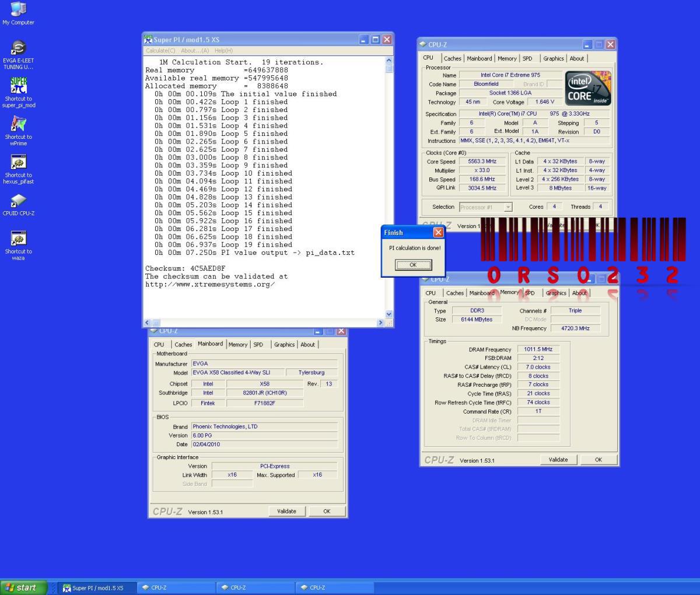Open About tab in mainboard CPU-Z window
The height and width of the screenshot is (595, 700).
pos(308,345)
